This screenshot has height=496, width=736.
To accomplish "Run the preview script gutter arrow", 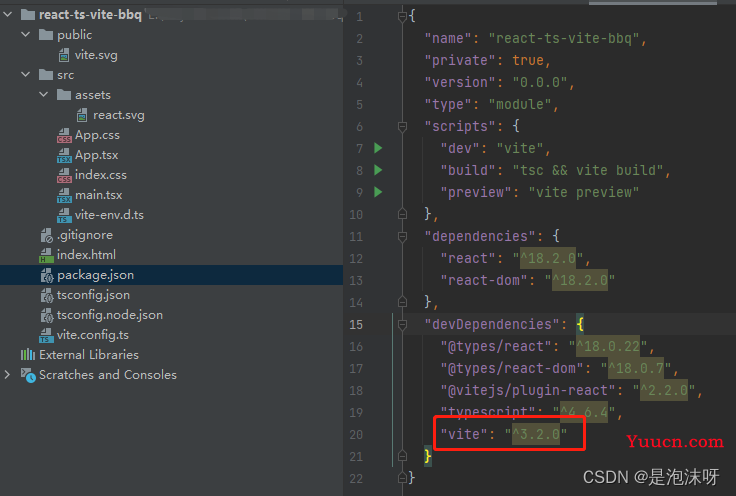I will pos(378,192).
